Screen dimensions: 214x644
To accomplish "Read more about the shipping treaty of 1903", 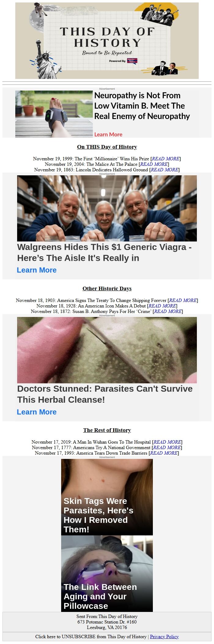I will click(x=183, y=300).
